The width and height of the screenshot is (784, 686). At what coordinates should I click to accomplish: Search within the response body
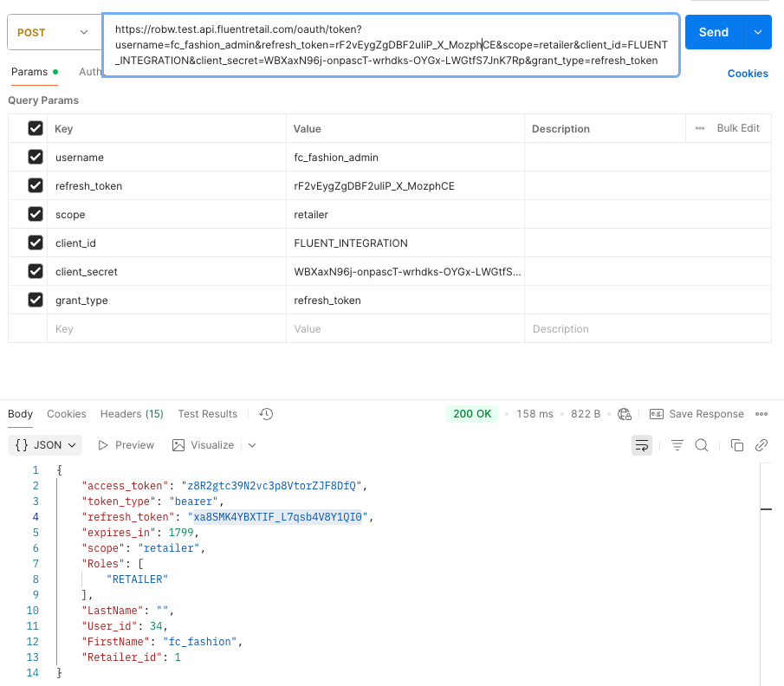tap(702, 445)
